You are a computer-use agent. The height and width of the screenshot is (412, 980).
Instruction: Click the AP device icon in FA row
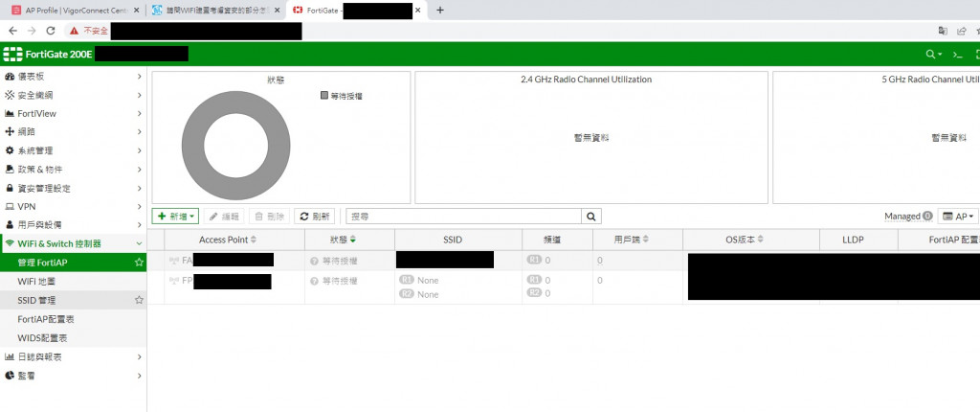[x=174, y=260]
